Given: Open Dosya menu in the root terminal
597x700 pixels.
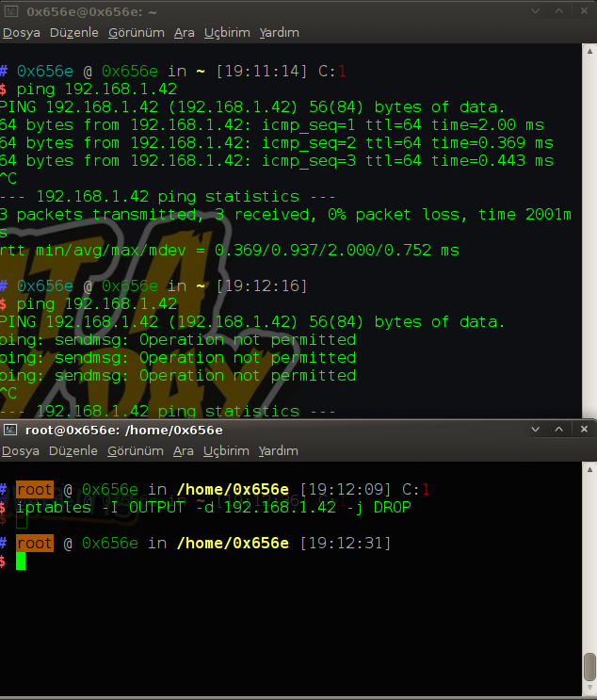Looking at the screenshot, I should click(20, 451).
